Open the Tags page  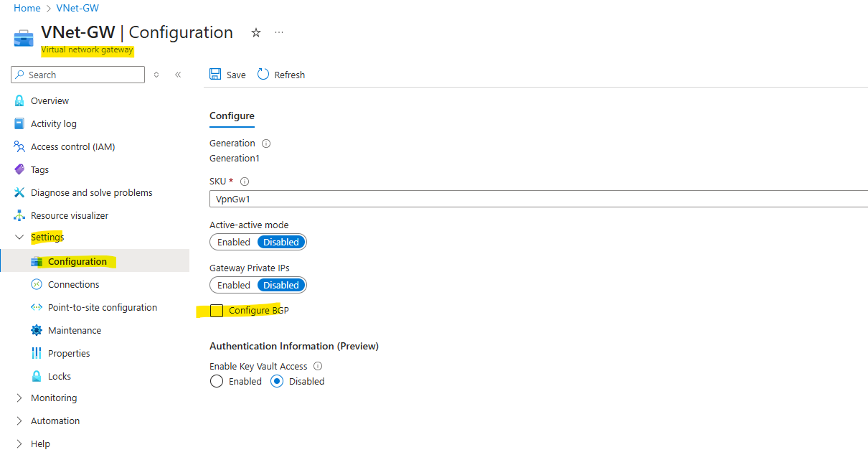click(x=40, y=169)
